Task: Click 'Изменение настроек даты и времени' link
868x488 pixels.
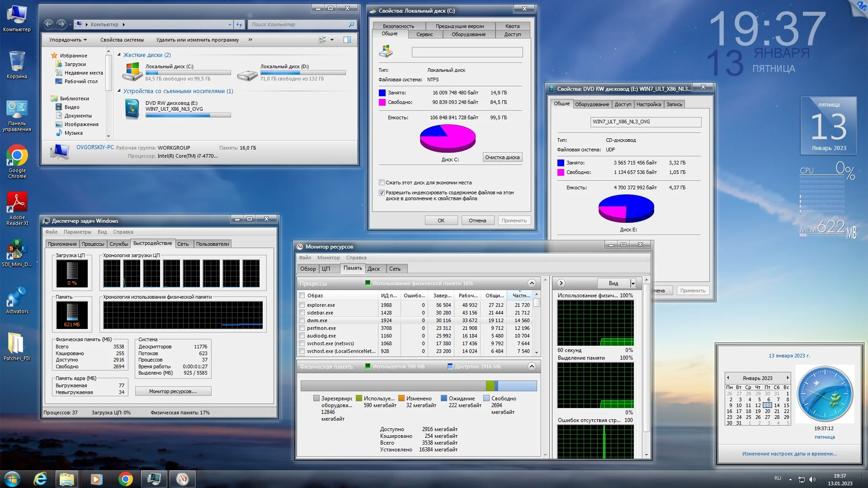Action: [x=789, y=454]
